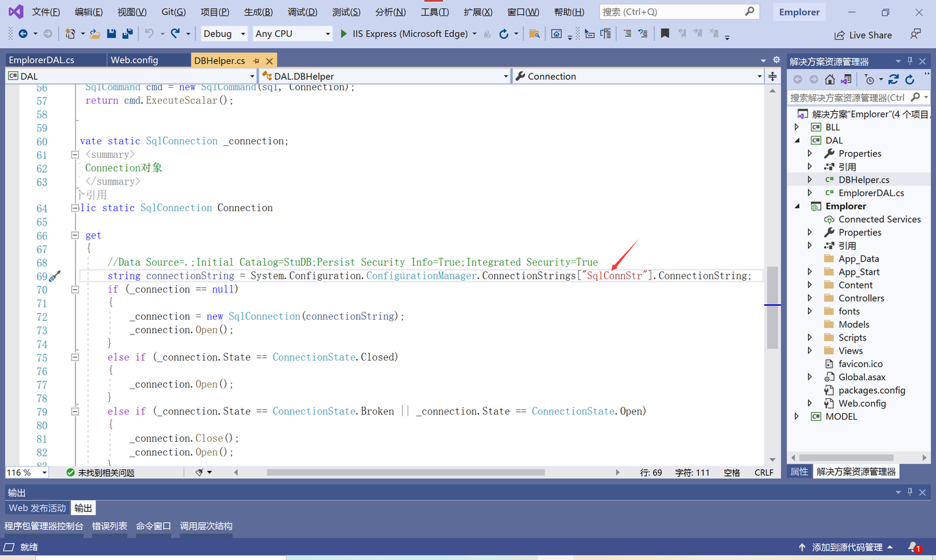936x560 pixels.
Task: Collapse the DAL project node
Action: pos(797,140)
